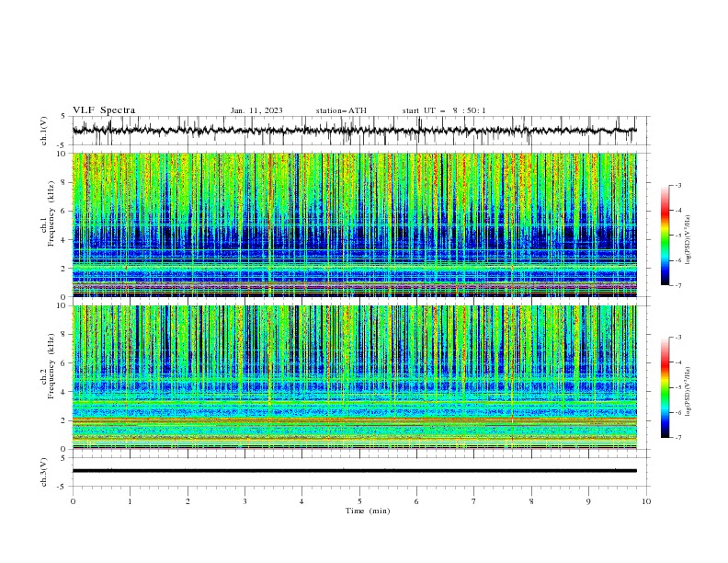Click the ch.2 spectrogram panel

[354, 377]
